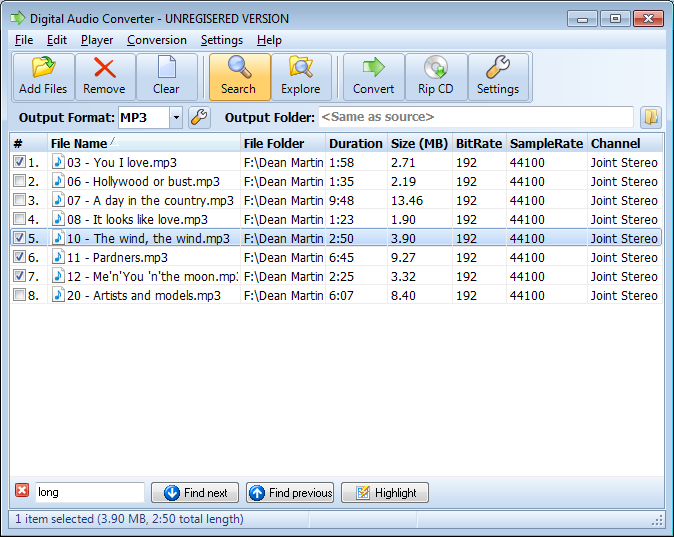The image size is (674, 537).
Task: Click the output format options wrench icon
Action: pyautogui.click(x=199, y=118)
